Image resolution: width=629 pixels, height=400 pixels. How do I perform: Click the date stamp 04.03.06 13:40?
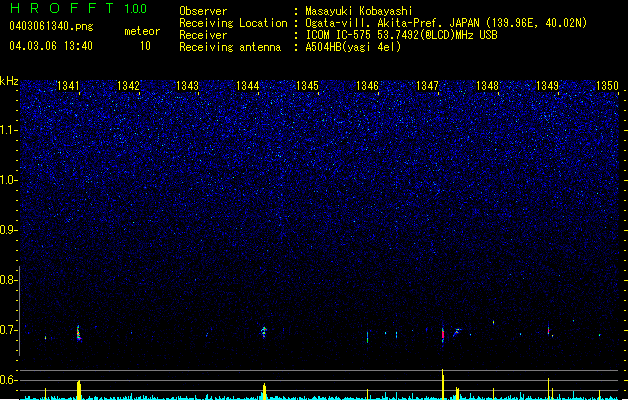pyautogui.click(x=51, y=46)
